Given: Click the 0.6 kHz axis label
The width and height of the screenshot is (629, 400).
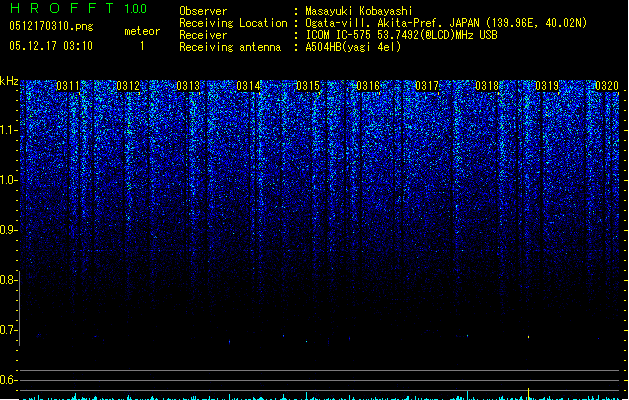Looking at the screenshot, I should [8, 380].
